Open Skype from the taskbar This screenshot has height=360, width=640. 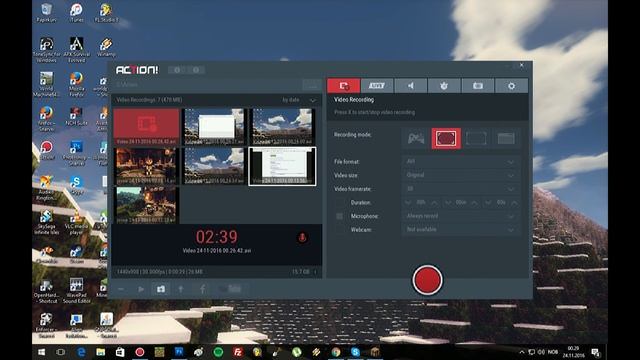point(356,352)
